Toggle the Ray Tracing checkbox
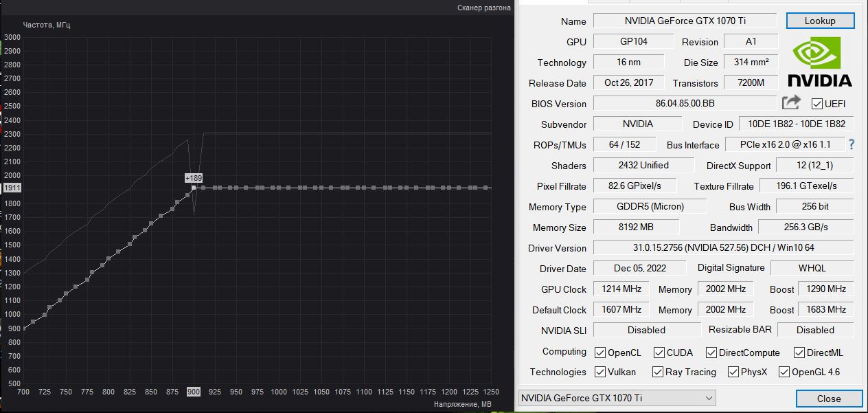This screenshot has height=413, width=868. [658, 372]
